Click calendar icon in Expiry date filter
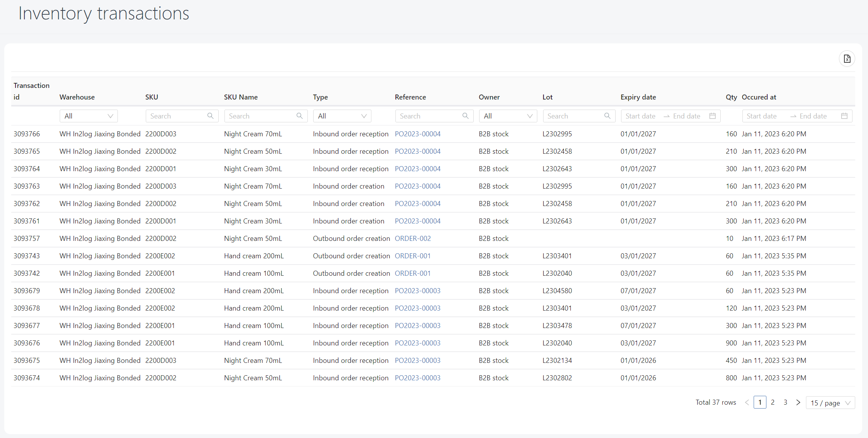 coord(712,116)
